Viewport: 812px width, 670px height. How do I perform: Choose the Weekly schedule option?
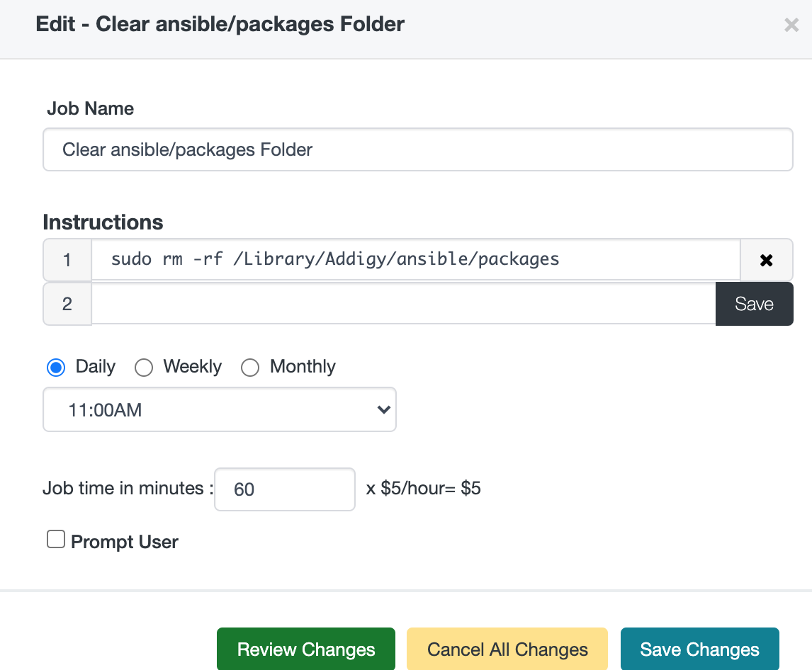(144, 368)
